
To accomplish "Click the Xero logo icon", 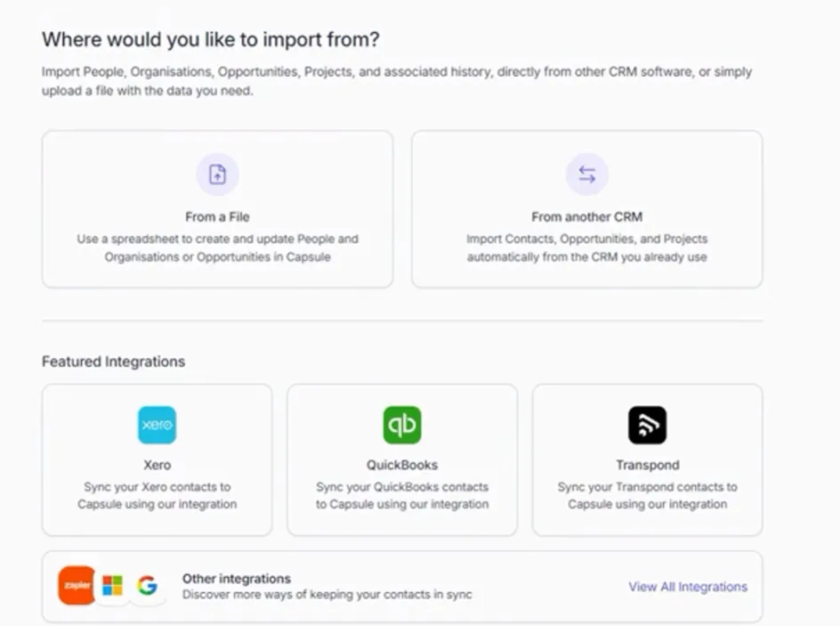I will (157, 426).
